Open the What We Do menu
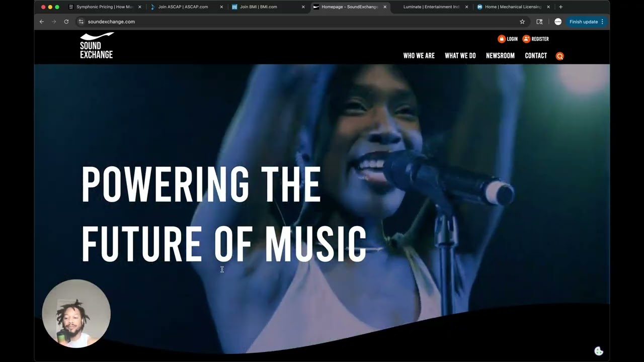The image size is (644, 362). tap(460, 56)
